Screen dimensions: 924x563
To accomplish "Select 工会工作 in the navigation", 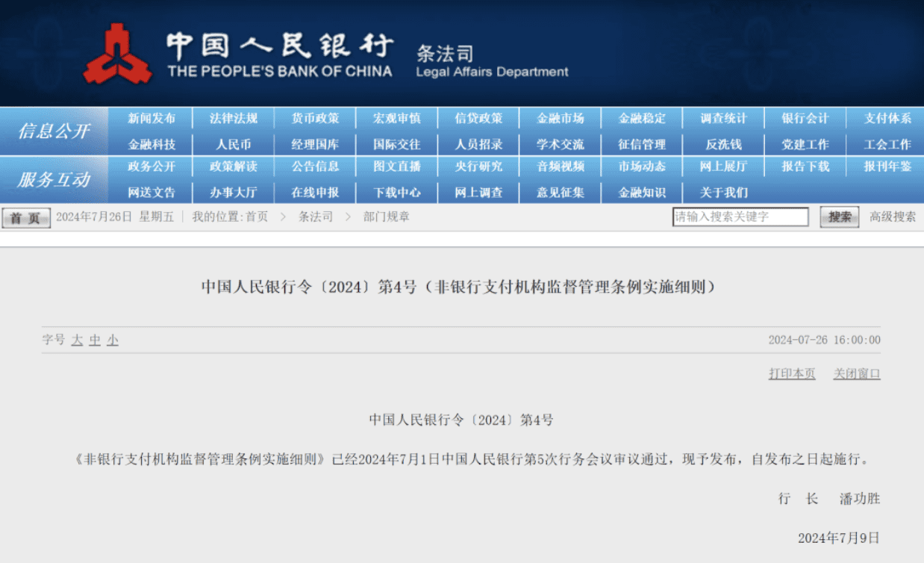I will (x=887, y=145).
